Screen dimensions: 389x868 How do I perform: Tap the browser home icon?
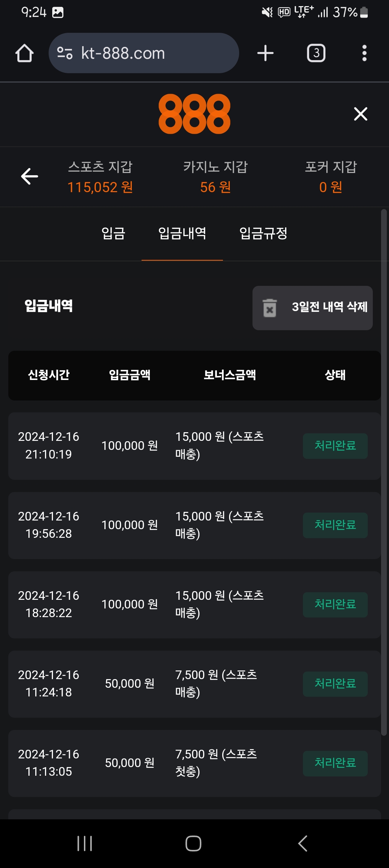24,53
